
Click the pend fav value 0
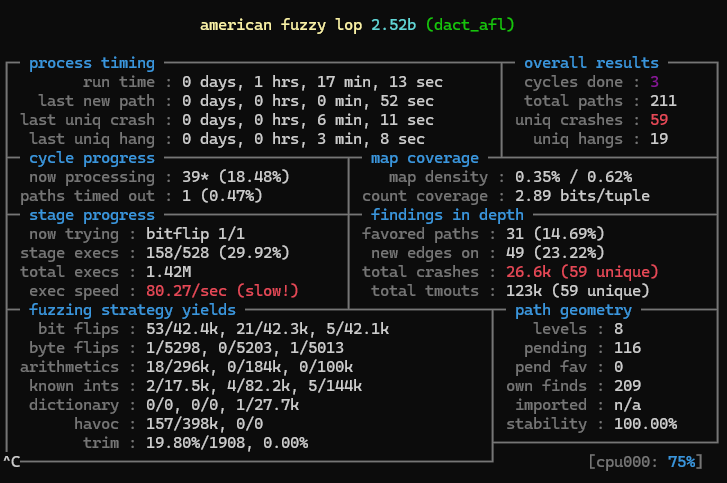(x=619, y=367)
